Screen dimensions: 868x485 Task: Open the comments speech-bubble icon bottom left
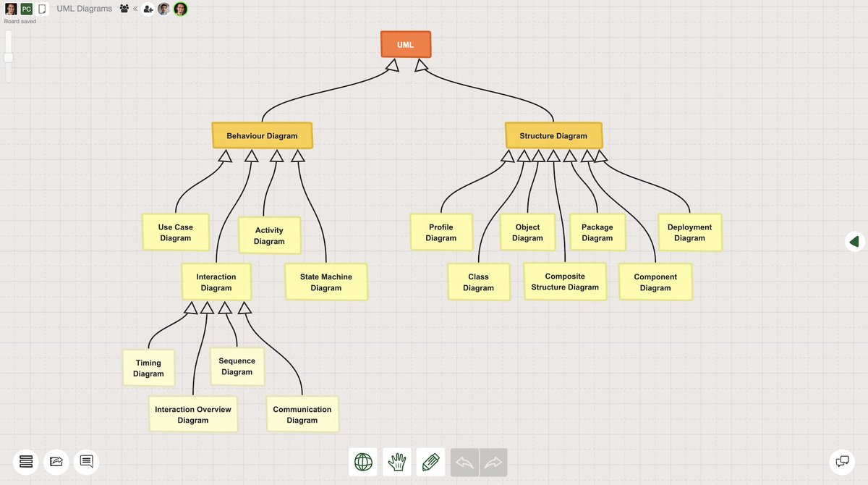click(x=86, y=461)
